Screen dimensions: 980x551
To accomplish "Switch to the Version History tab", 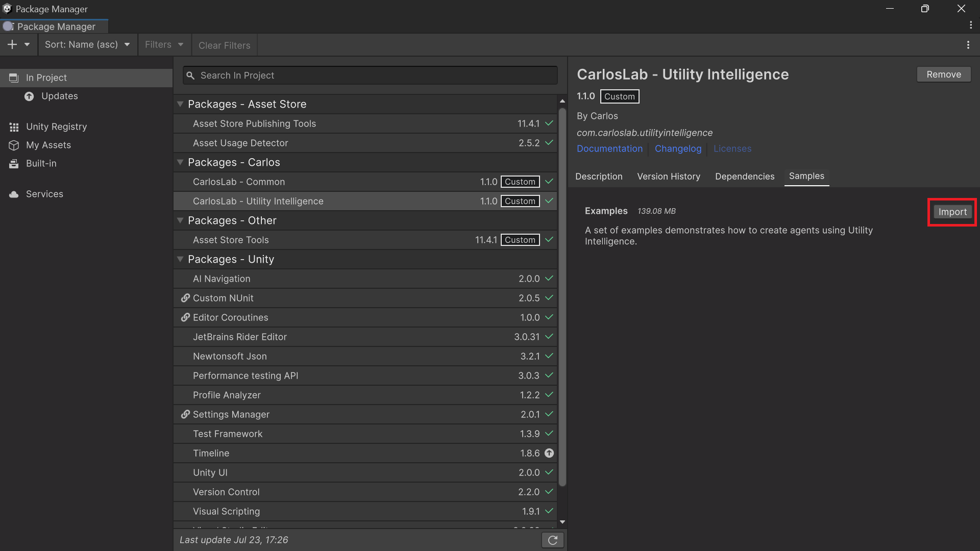I will (x=669, y=177).
